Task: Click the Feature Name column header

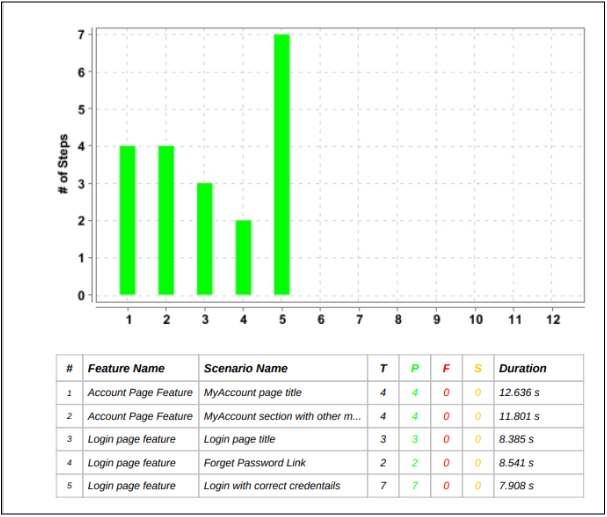Action: 126,368
